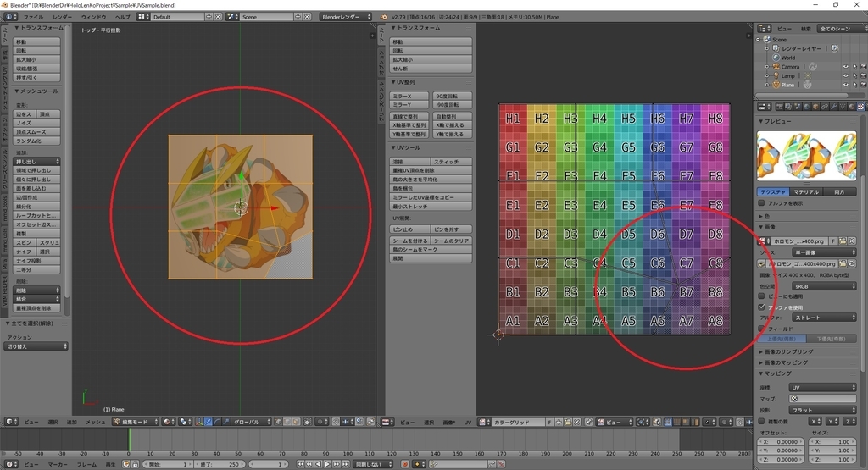Open the texture properties checker tab icon

click(861, 106)
